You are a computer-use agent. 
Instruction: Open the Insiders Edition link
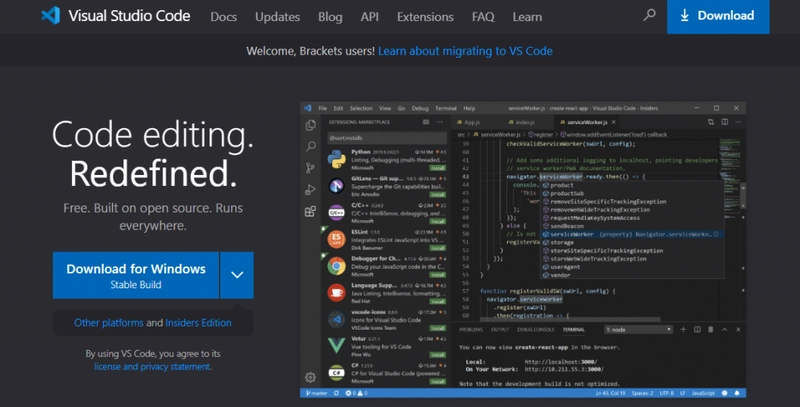tap(198, 323)
